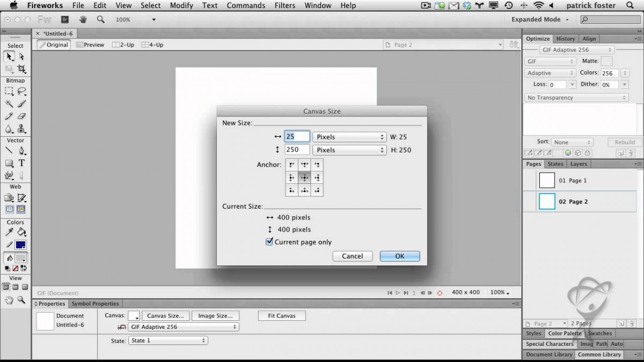The image size is (644, 362).
Task: Select the Lasso tool
Action: pos(21,91)
